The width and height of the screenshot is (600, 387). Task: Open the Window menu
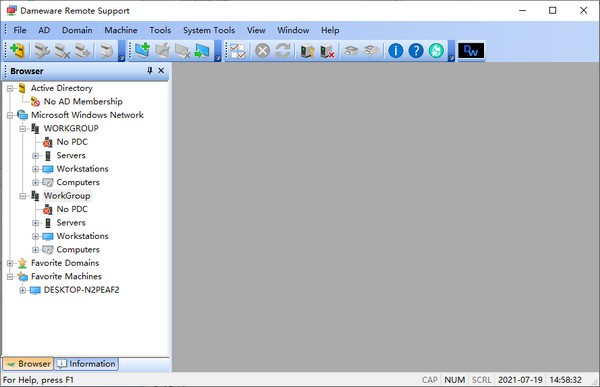293,30
